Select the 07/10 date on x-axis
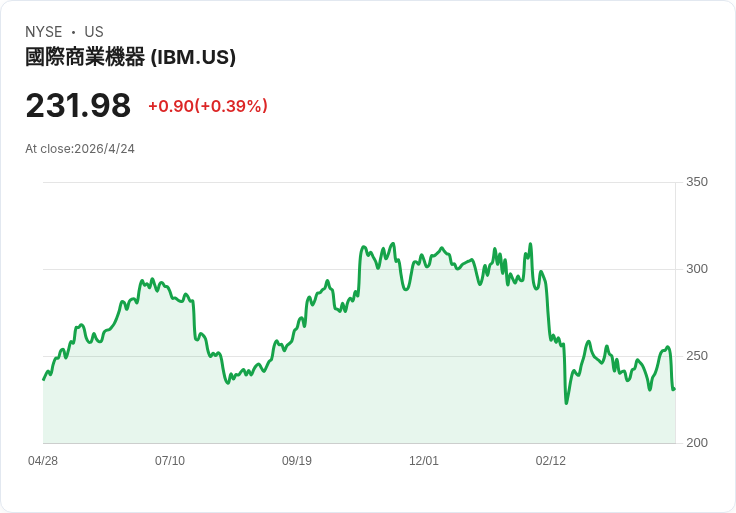Image resolution: width=736 pixels, height=513 pixels. coord(170,461)
